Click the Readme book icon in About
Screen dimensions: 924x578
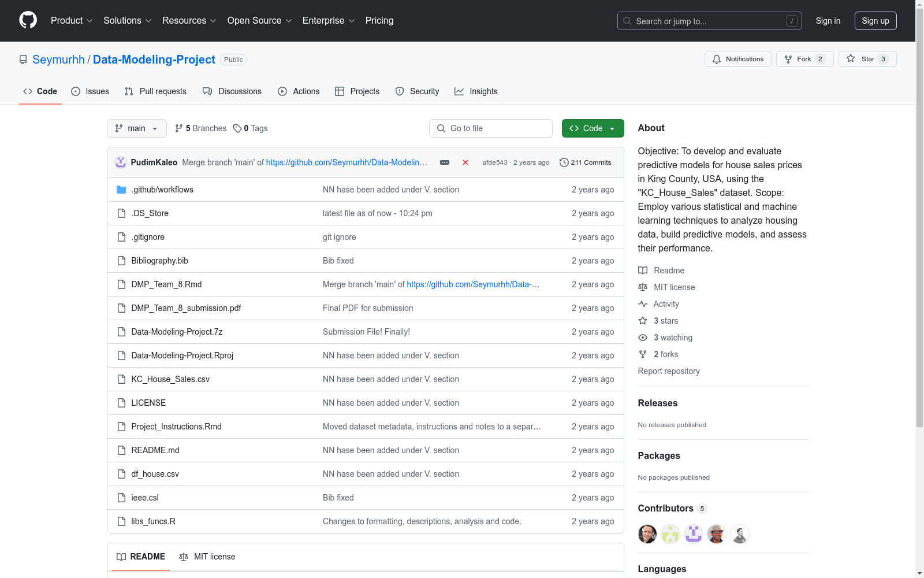pyautogui.click(x=643, y=271)
